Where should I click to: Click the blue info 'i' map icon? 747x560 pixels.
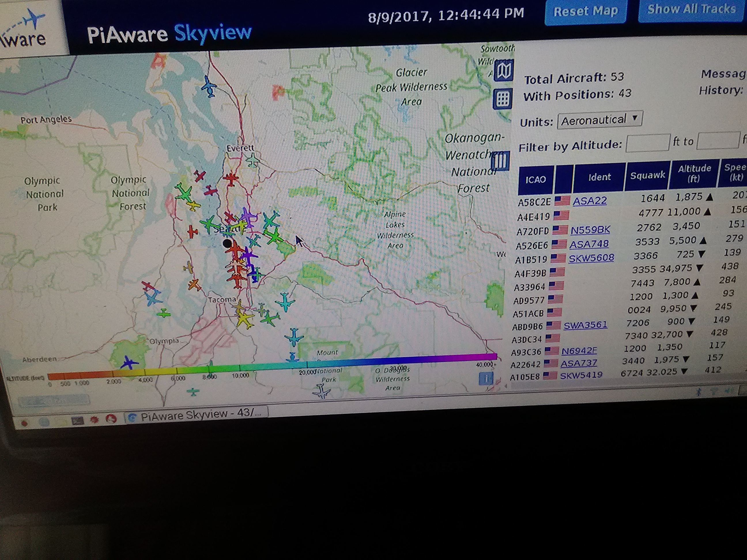[486, 379]
